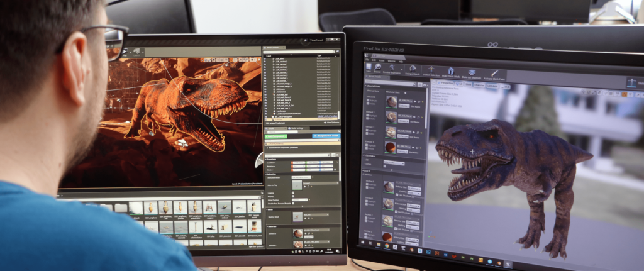Click the Location X value field
Viewport: 644px width, 271px height.
[x=298, y=162]
